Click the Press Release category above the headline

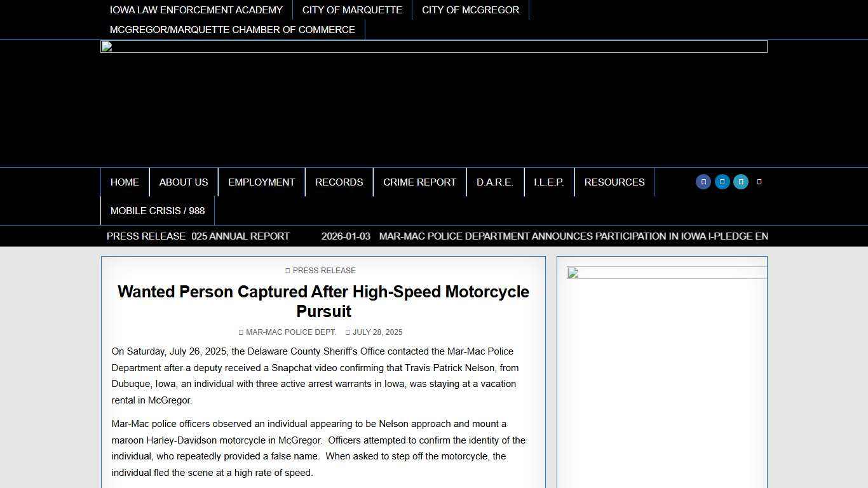[324, 271]
